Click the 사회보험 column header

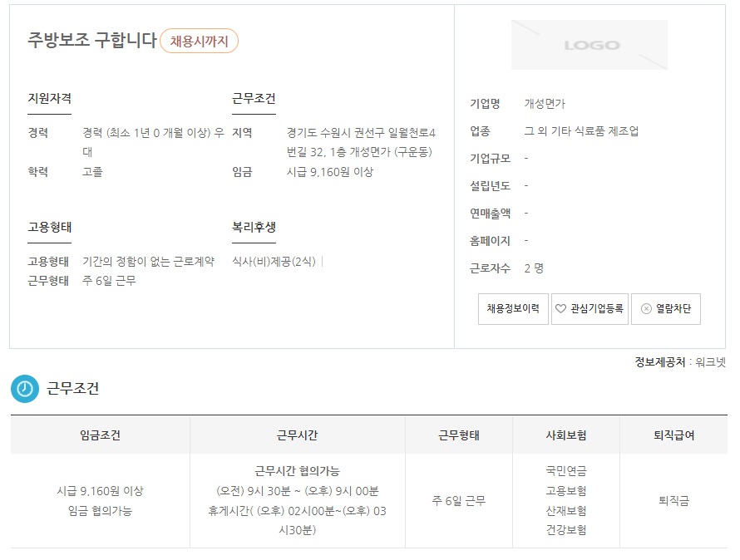point(565,435)
